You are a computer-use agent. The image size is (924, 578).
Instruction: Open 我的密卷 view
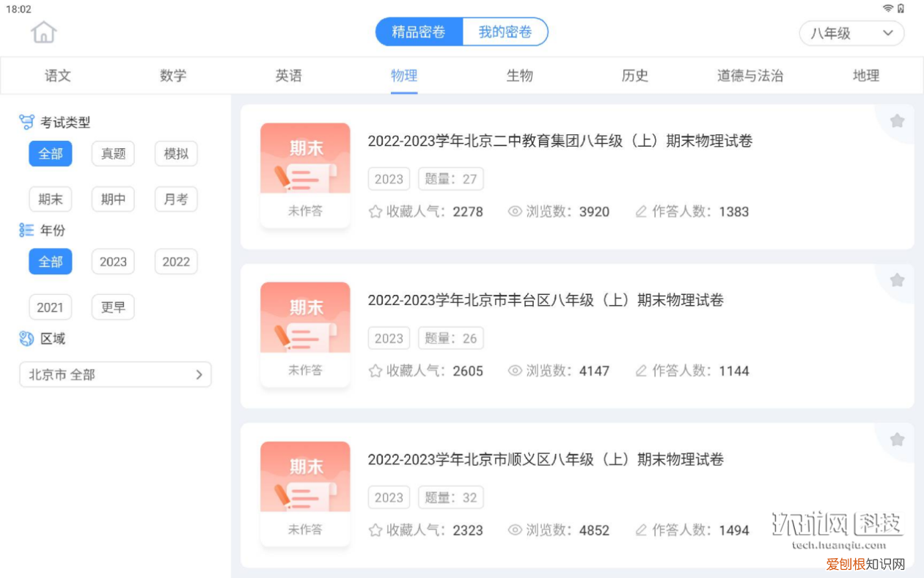coord(505,32)
